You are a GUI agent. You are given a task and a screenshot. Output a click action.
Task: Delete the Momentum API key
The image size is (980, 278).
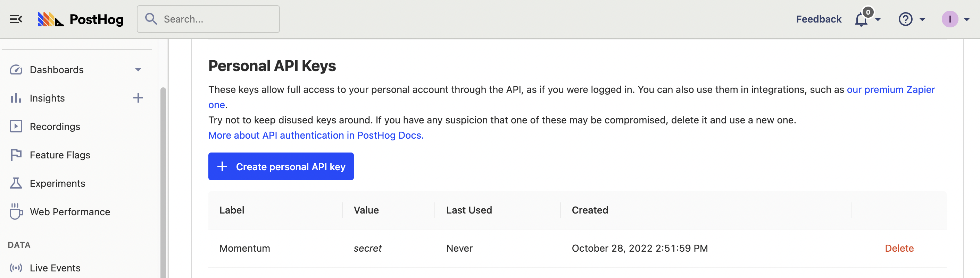(x=899, y=248)
